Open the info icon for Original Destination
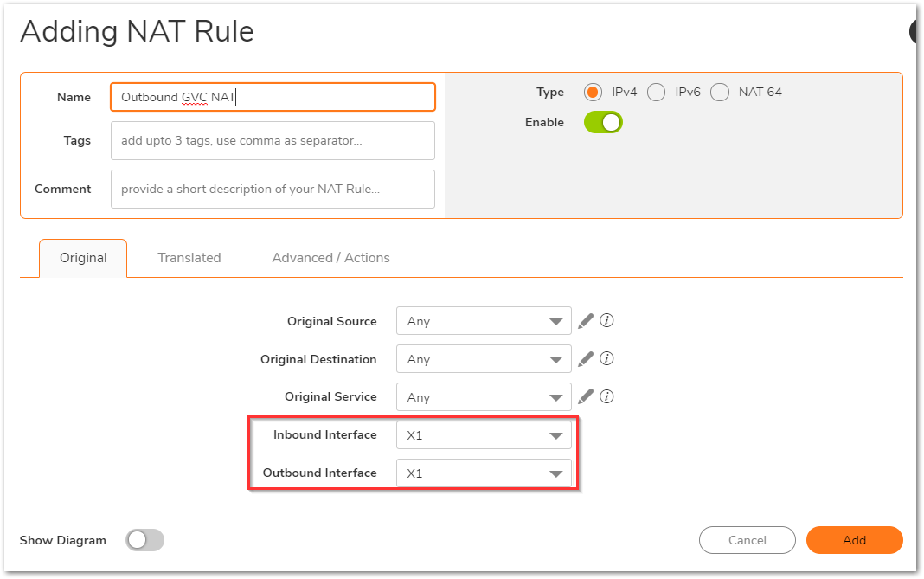The image size is (924, 579). tap(606, 358)
